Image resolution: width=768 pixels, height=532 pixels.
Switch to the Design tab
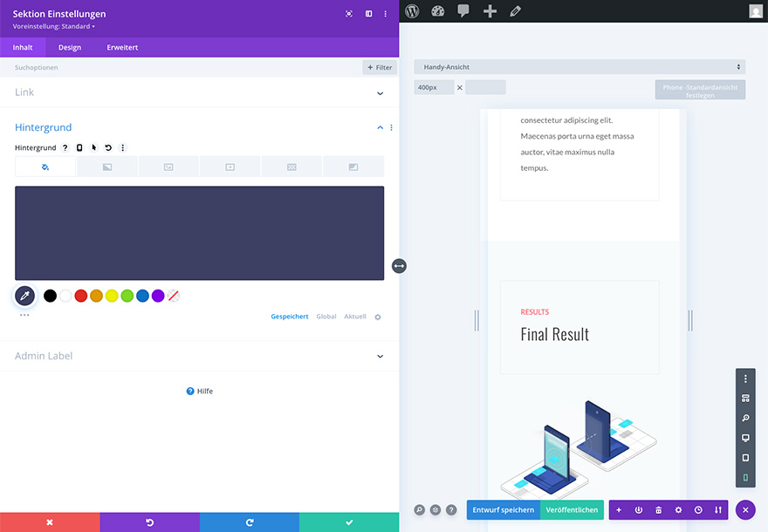[70, 47]
